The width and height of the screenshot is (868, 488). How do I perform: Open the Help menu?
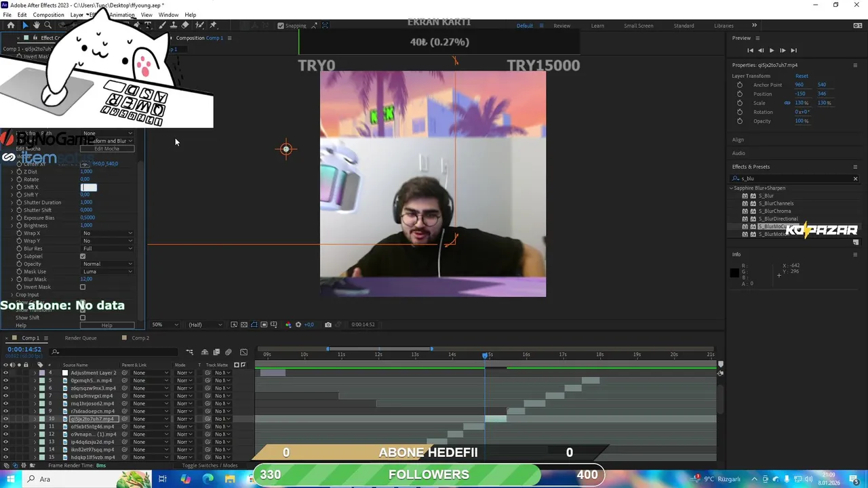pyautogui.click(x=191, y=15)
